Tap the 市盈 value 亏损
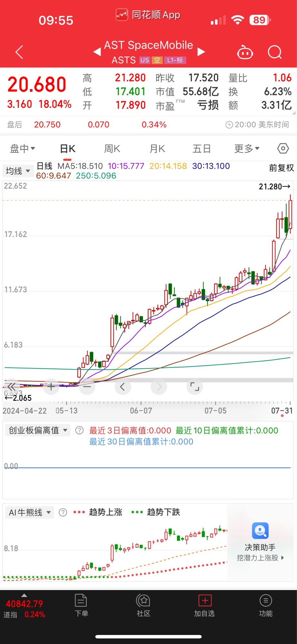The image size is (297, 644). [208, 105]
